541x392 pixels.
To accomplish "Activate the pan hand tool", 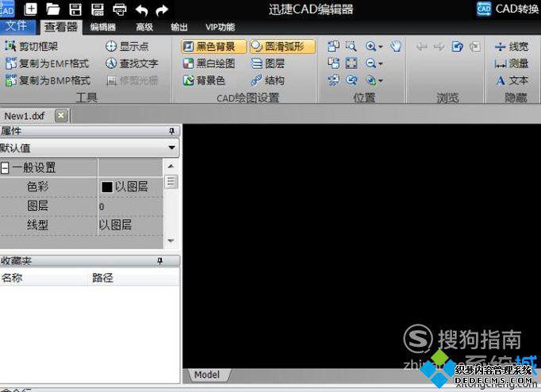I will [x=396, y=46].
